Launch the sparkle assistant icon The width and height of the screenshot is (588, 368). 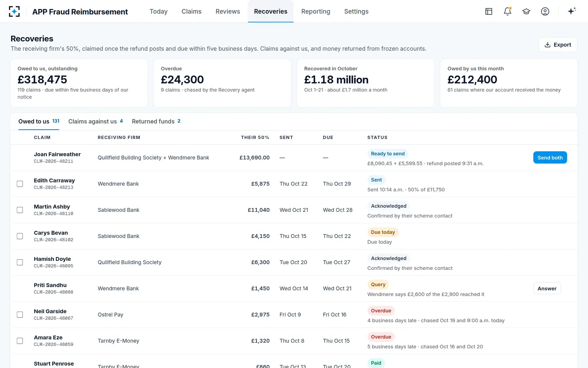572,11
